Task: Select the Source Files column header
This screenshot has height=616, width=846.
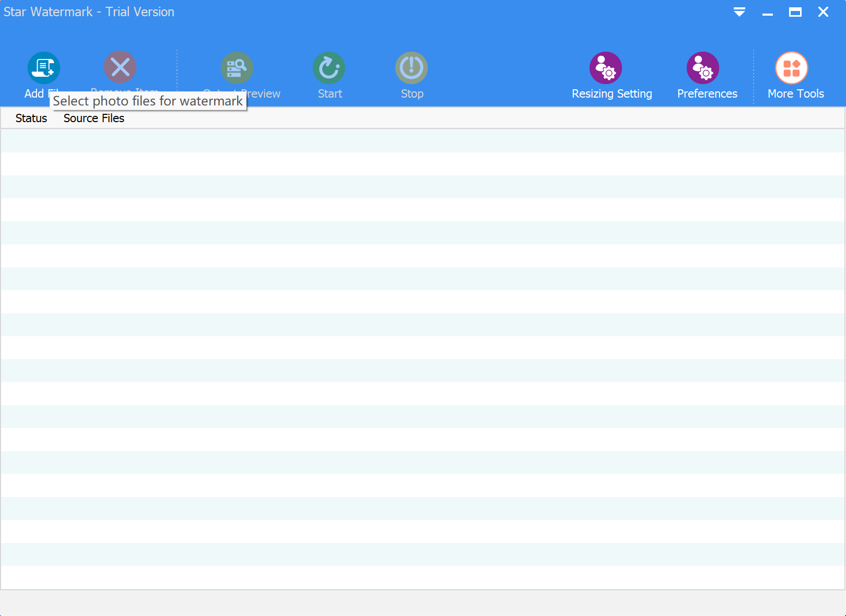Action: [93, 118]
